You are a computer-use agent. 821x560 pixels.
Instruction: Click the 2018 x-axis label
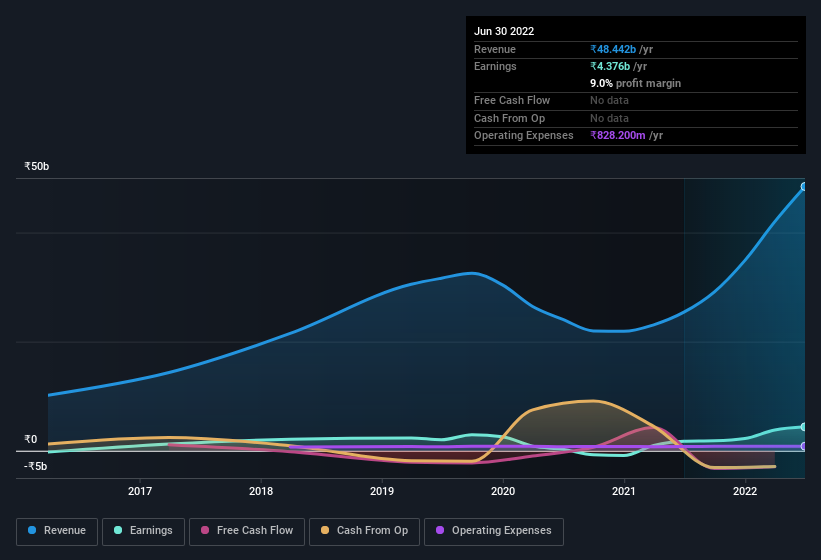click(261, 491)
